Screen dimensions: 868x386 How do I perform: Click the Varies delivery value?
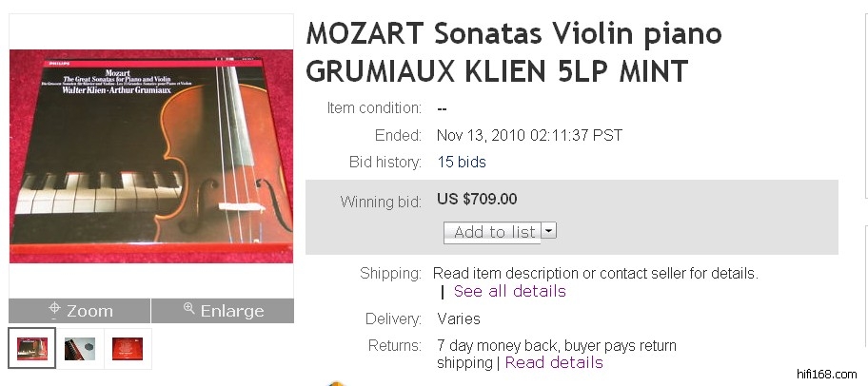click(x=459, y=318)
